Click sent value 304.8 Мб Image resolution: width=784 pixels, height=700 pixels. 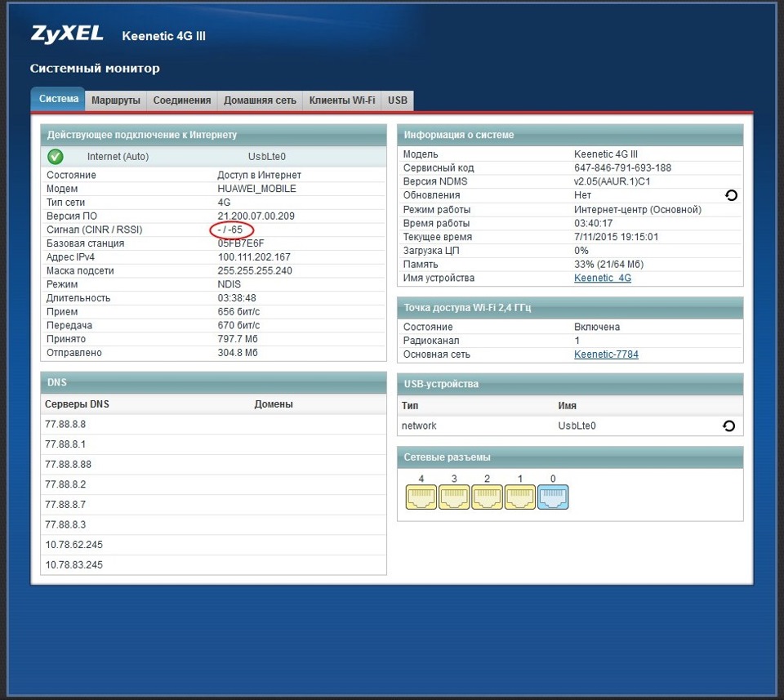[238, 353]
